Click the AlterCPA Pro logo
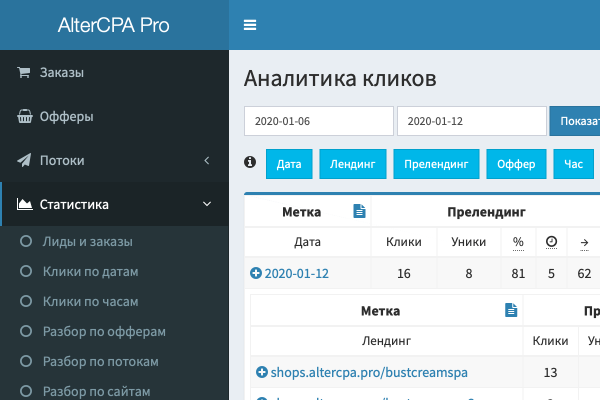600x400 pixels. [113, 25]
